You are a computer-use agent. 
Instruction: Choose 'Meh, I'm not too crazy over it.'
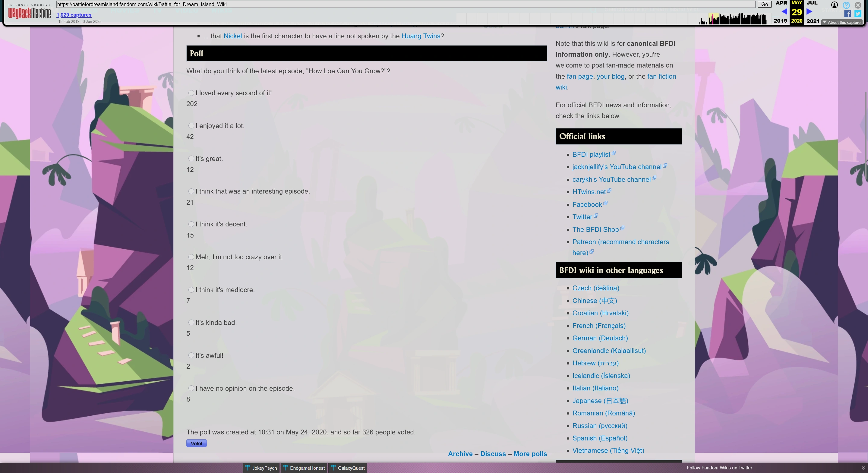[x=191, y=257]
